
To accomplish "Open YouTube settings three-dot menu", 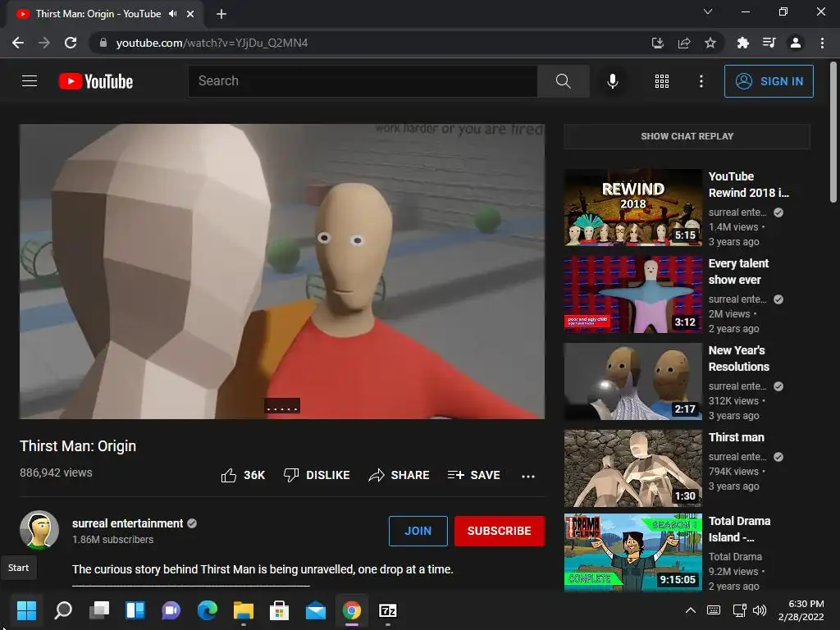I will point(701,81).
